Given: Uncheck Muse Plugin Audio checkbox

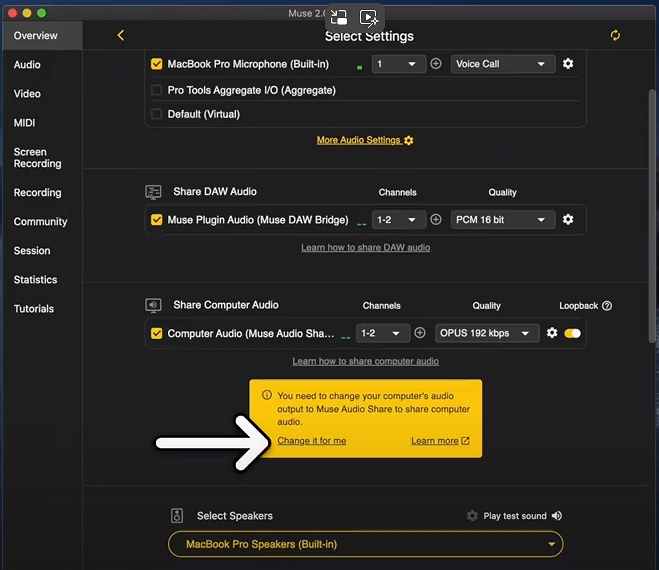Looking at the screenshot, I should (x=156, y=219).
